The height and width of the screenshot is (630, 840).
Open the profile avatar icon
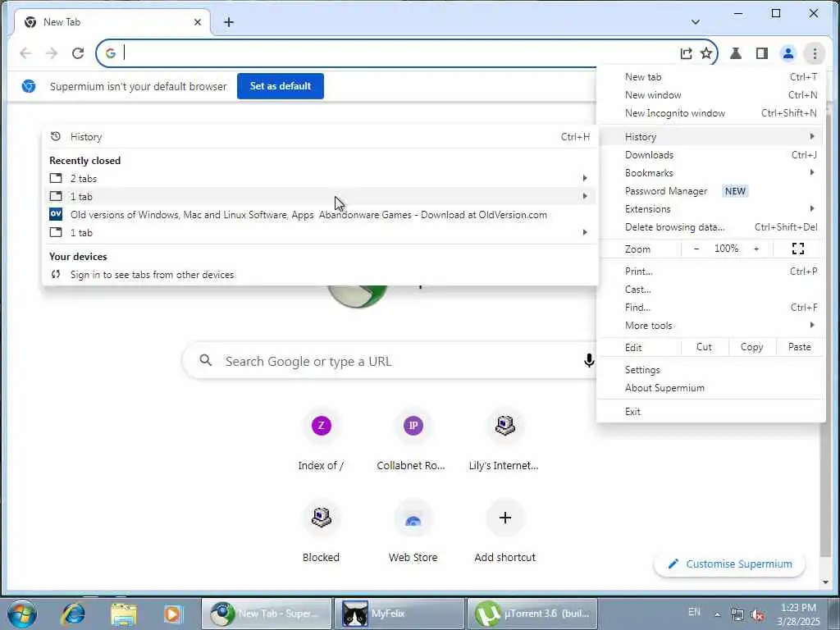(x=788, y=53)
